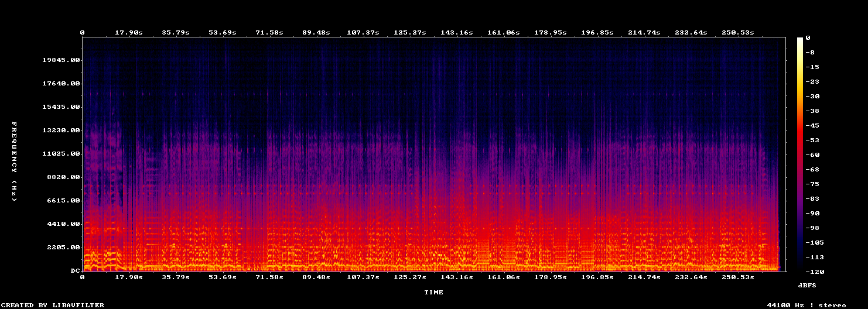Click the CREATED BY LIBAVFILTER text
Image resolution: width=868 pixels, height=309 pixels.
point(52,305)
